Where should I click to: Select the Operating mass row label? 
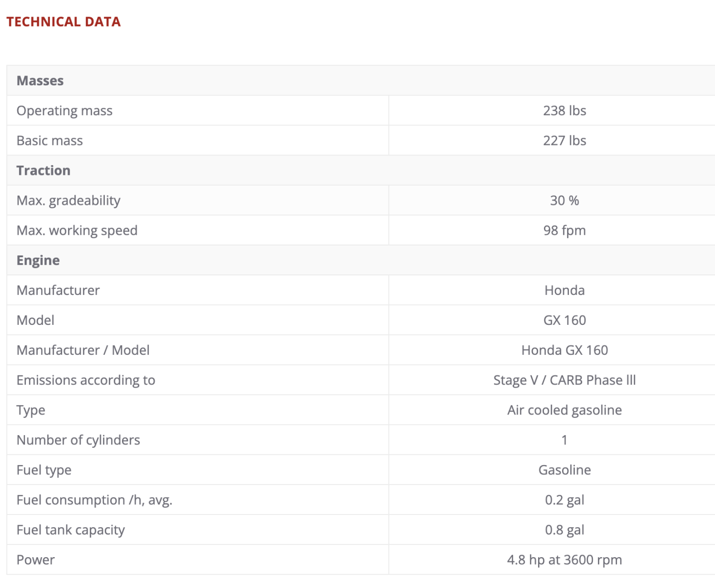point(64,111)
